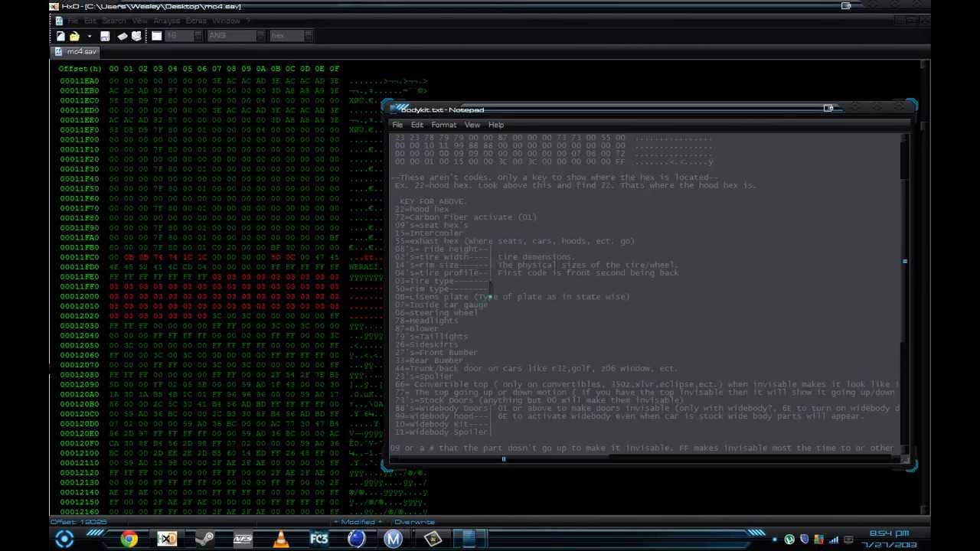Open the Far Cry 3 taskbar icon
The width and height of the screenshot is (980, 551).
tap(318, 539)
